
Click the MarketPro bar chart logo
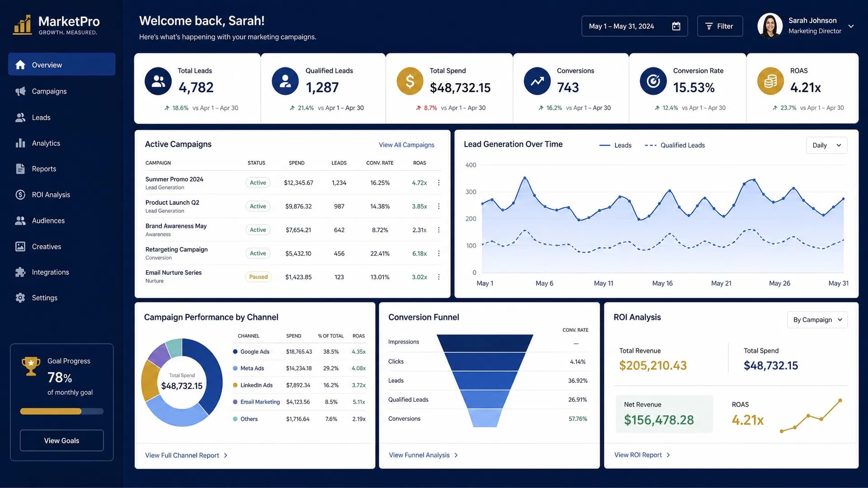click(22, 25)
